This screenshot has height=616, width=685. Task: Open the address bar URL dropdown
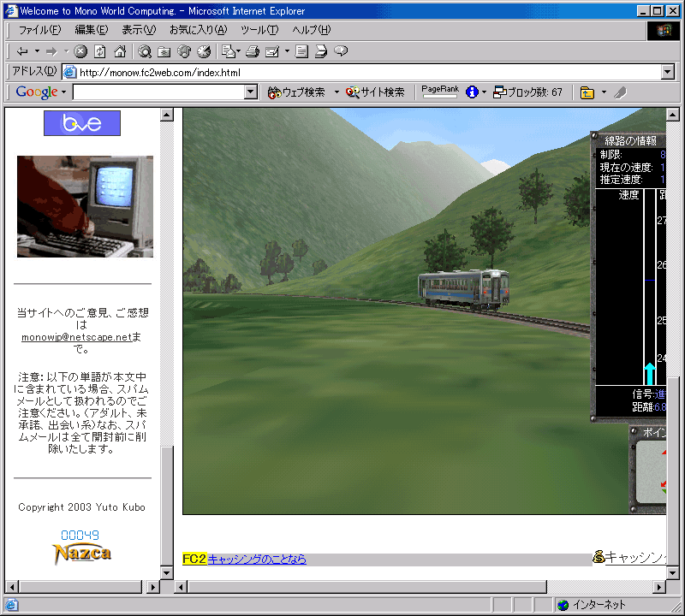pos(668,72)
